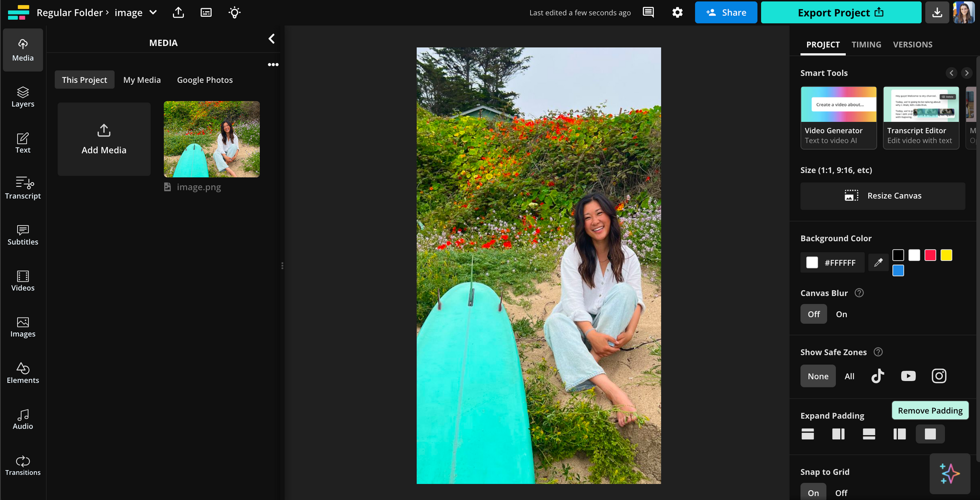This screenshot has height=500, width=980.
Task: Open the Transcript tool in sidebar
Action: [23, 188]
